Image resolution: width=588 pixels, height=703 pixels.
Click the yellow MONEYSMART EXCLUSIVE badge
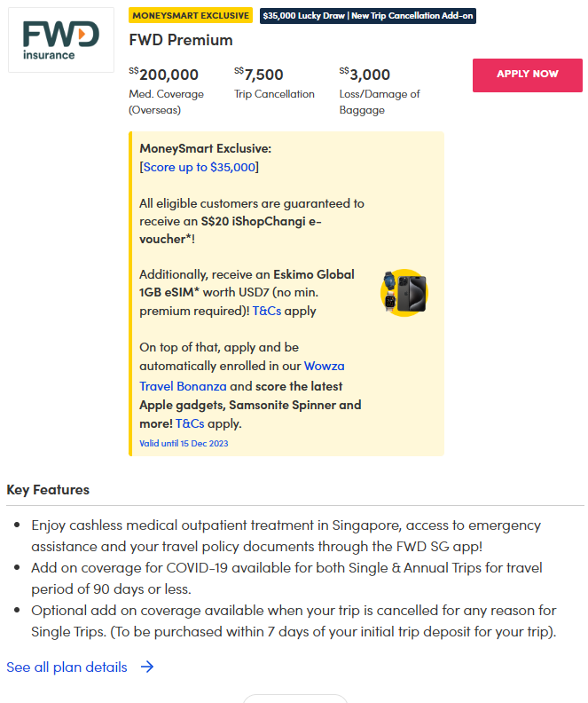191,15
